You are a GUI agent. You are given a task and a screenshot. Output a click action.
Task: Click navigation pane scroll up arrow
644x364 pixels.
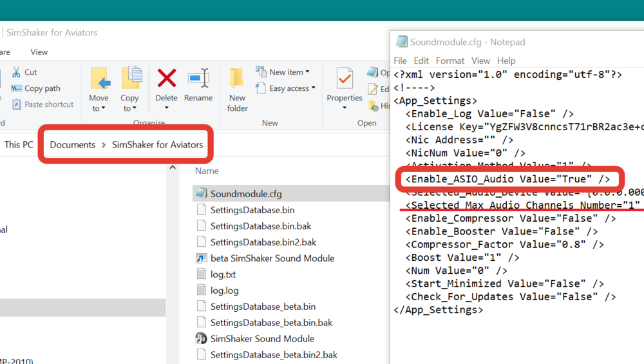pyautogui.click(x=173, y=168)
